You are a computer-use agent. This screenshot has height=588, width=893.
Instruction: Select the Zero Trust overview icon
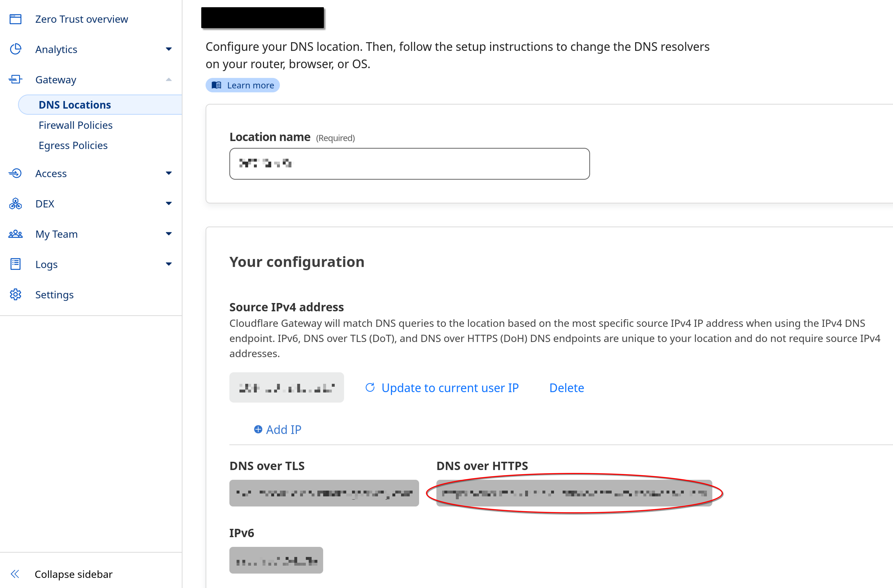click(x=15, y=19)
